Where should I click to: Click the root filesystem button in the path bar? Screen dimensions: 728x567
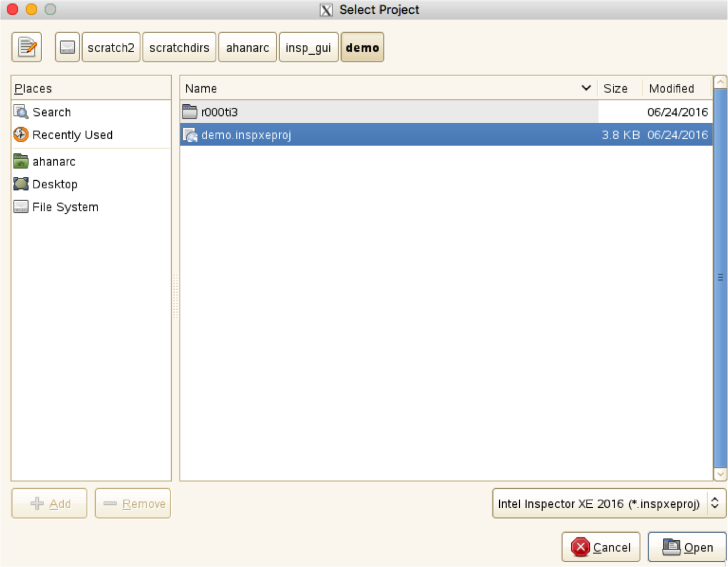point(67,47)
